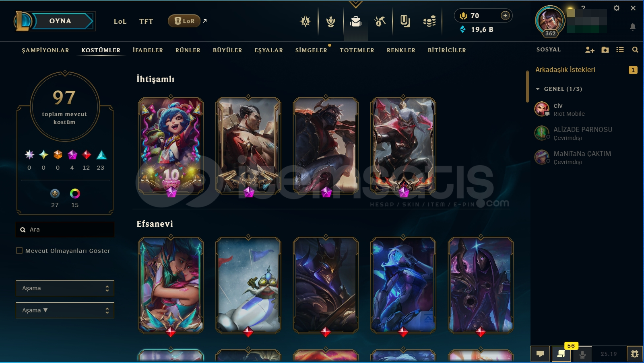This screenshot has width=644, height=363.
Task: Switch to the ŞAMPİYONLAR tab
Action: point(45,50)
